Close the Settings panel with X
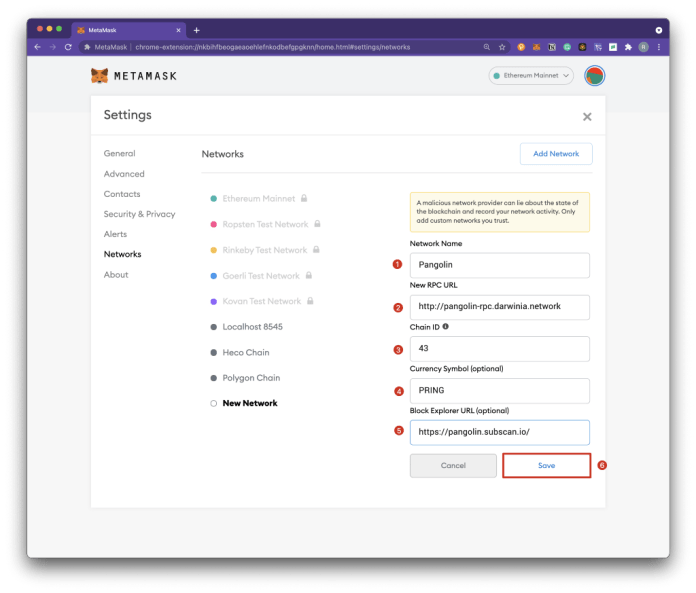696x593 pixels. click(x=587, y=117)
